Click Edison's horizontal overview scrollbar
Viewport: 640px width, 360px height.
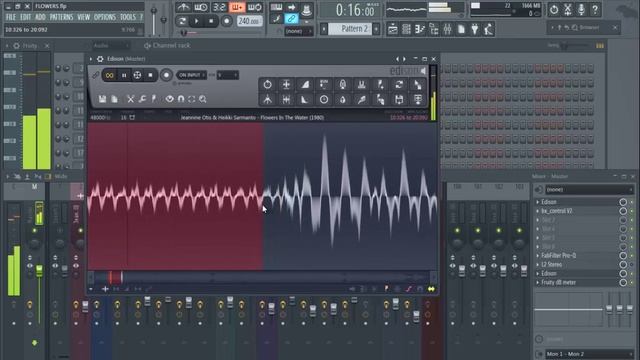tap(262, 278)
